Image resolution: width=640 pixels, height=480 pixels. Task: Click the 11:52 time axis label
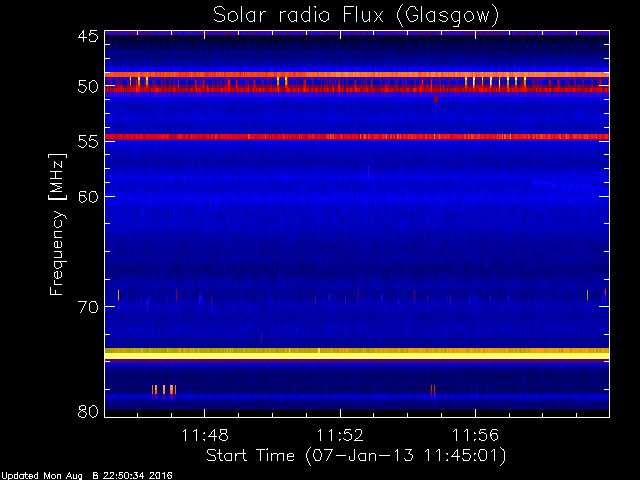[340, 435]
